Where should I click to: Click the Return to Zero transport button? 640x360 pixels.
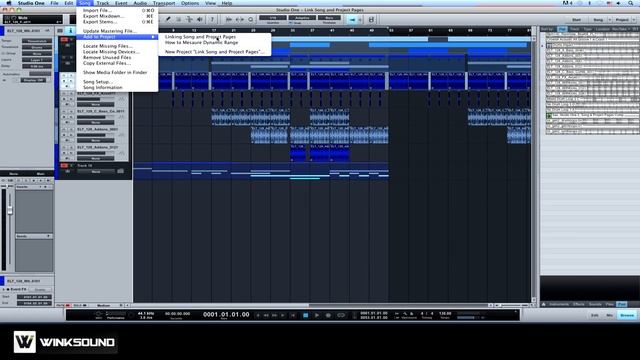[x=293, y=315]
